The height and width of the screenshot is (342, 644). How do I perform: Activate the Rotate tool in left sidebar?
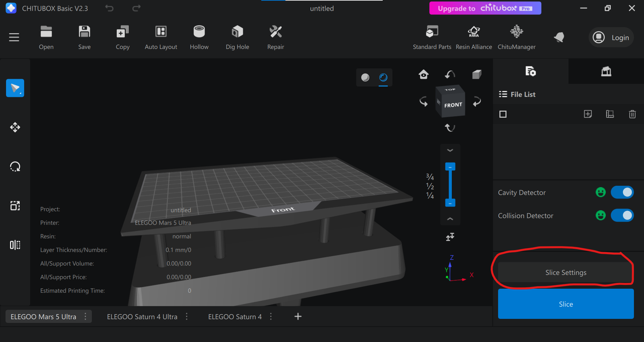(15, 167)
